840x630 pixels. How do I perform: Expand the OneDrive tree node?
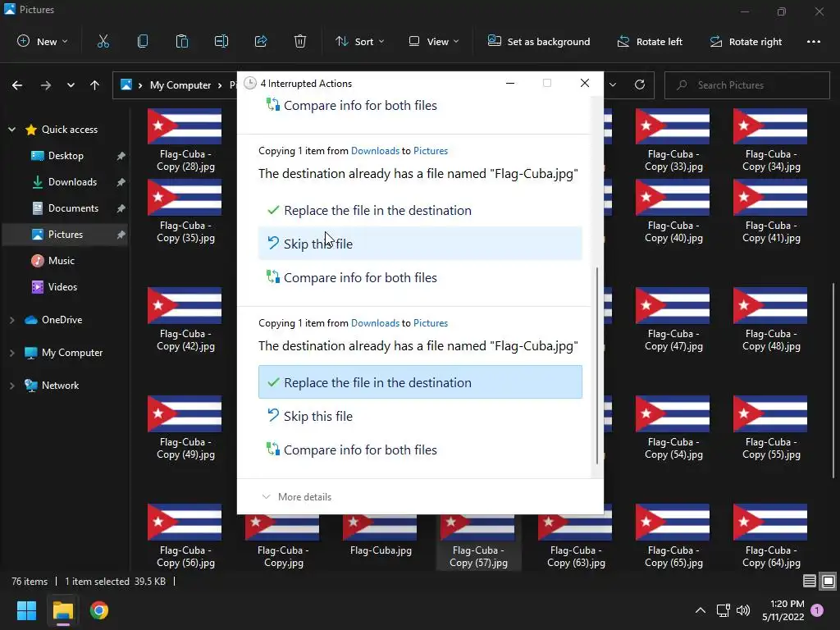(11, 320)
